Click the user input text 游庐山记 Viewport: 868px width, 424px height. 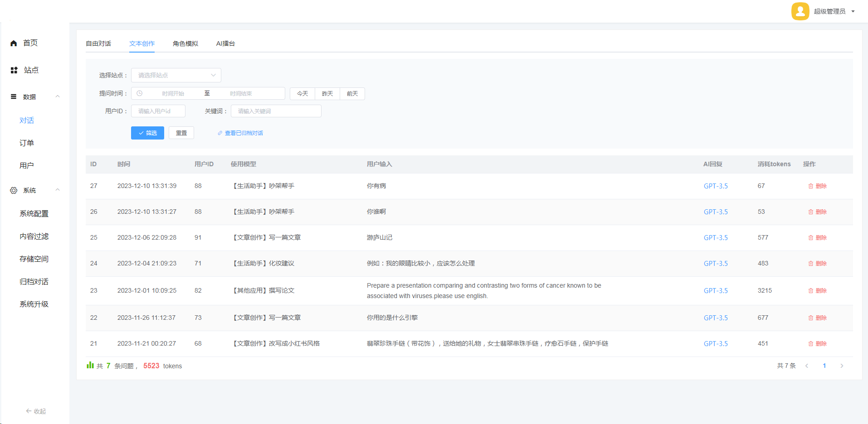click(380, 238)
